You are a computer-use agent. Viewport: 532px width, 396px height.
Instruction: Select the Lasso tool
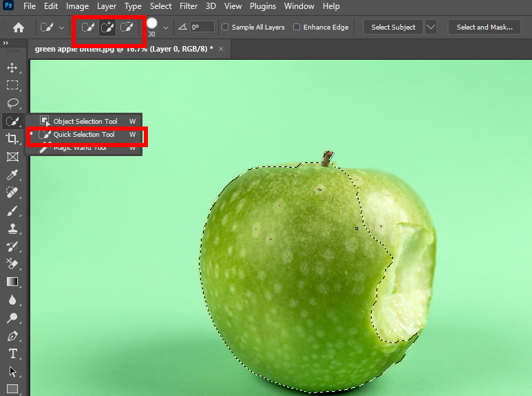pyautogui.click(x=13, y=103)
